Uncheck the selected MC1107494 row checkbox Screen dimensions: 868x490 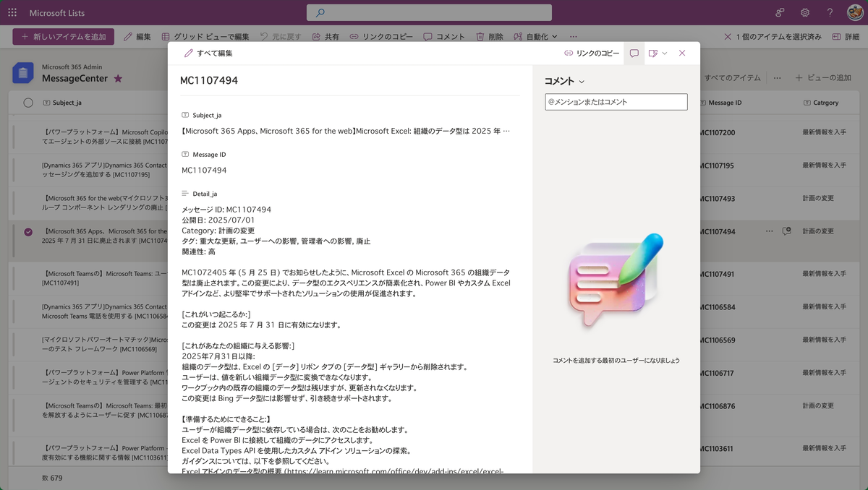(28, 232)
